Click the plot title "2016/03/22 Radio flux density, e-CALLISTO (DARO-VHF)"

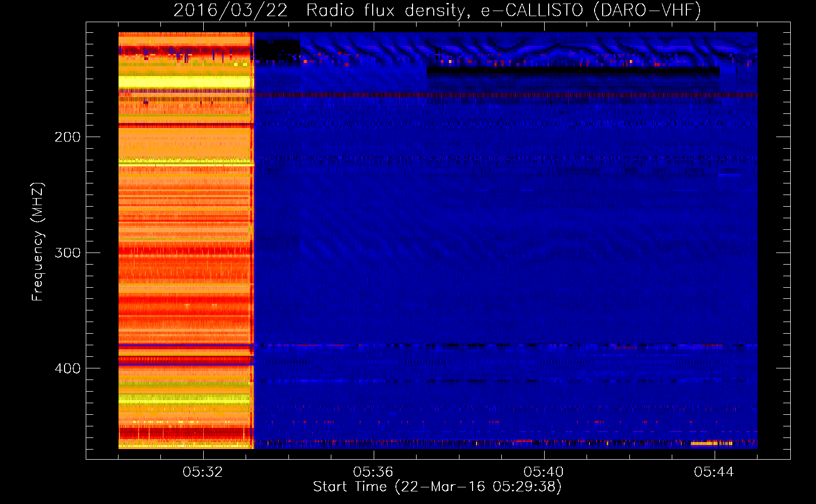pos(437,10)
